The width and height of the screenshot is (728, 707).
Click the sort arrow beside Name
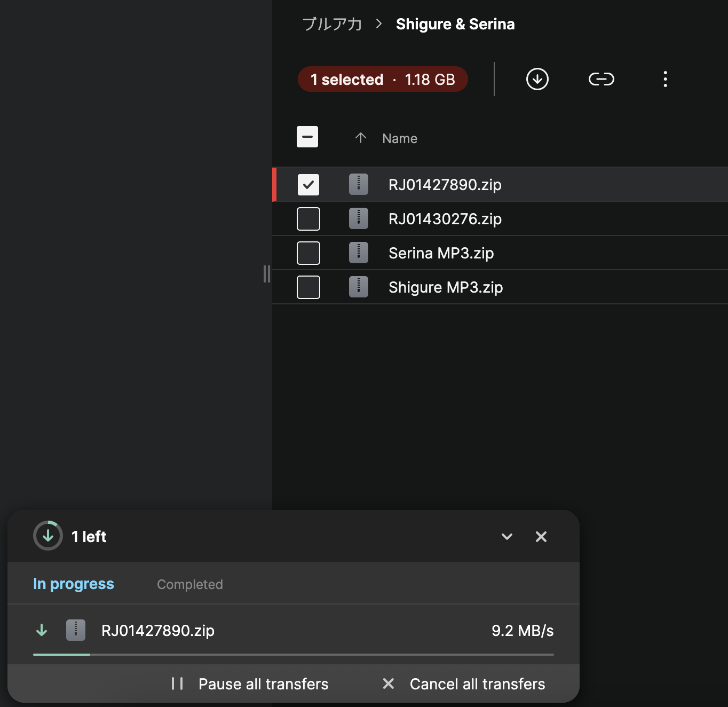tap(361, 138)
